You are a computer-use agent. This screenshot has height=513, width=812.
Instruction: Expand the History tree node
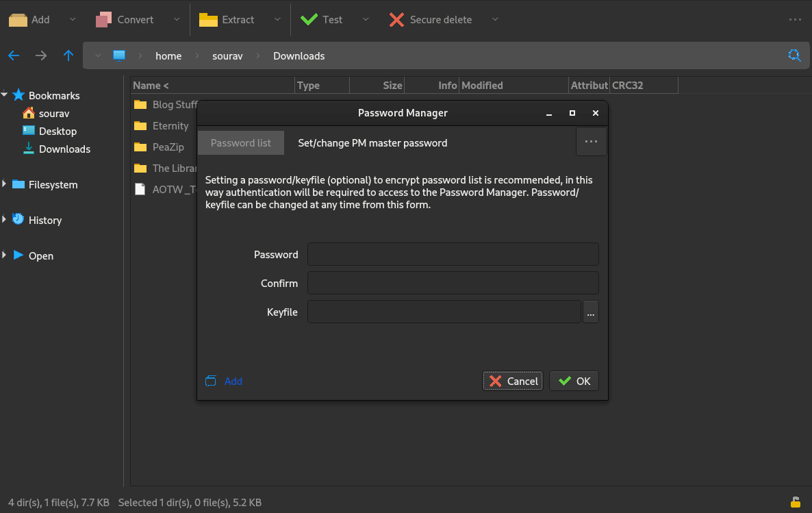pos(5,220)
